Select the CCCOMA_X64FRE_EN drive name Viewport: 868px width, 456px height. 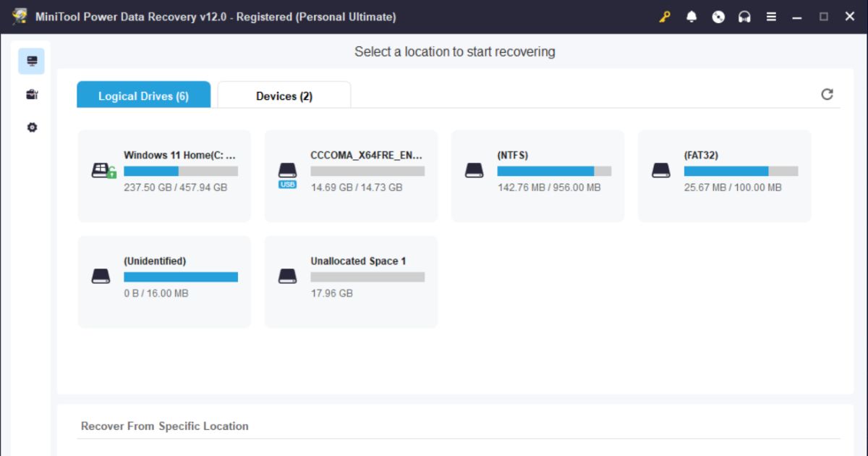(367, 155)
